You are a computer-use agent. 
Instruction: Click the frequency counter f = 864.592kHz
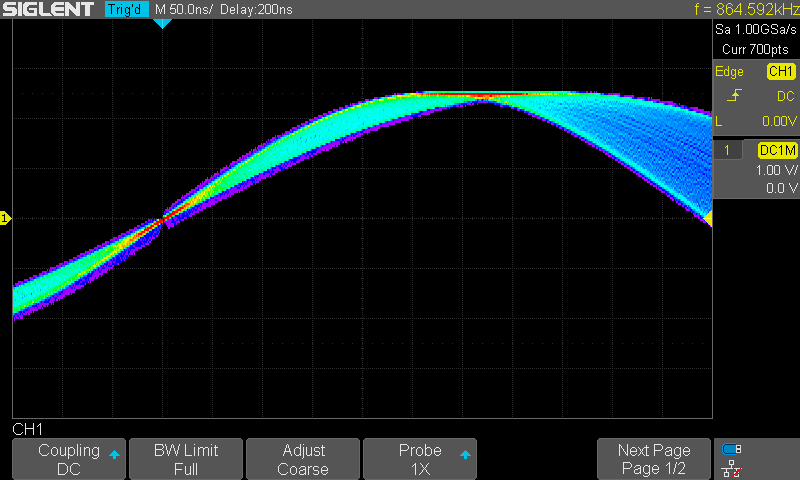coord(746,9)
